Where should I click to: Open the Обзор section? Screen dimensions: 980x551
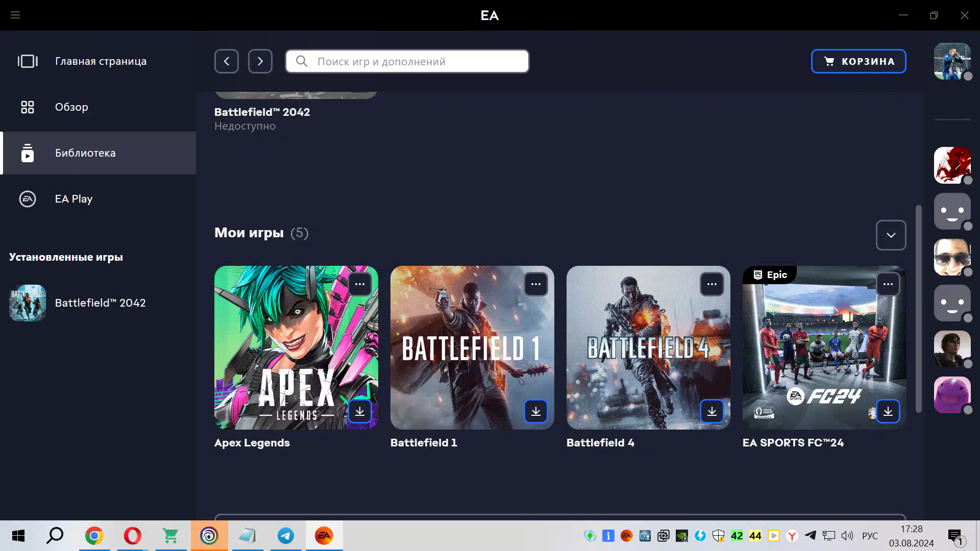[x=98, y=107]
